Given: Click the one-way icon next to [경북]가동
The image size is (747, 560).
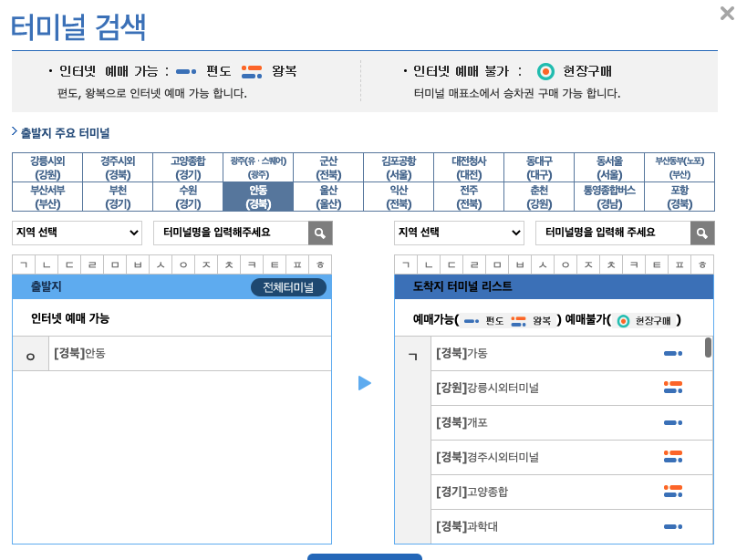Looking at the screenshot, I should 674,351.
